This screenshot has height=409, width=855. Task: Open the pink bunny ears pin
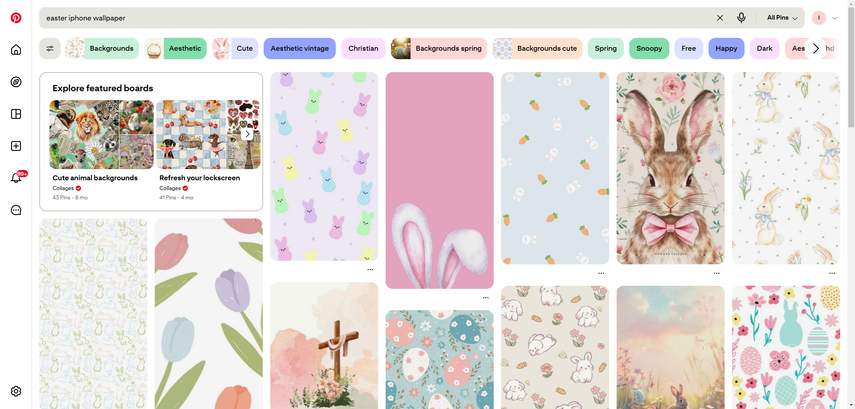tap(439, 181)
